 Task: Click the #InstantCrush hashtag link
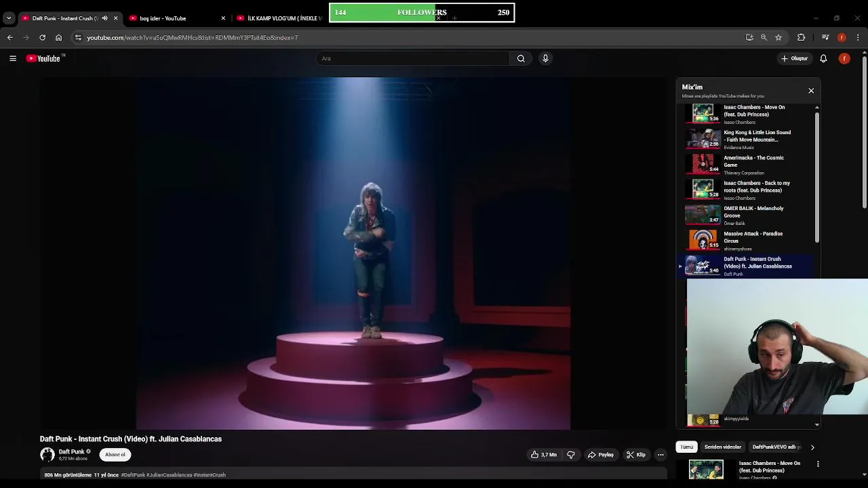pos(210,475)
